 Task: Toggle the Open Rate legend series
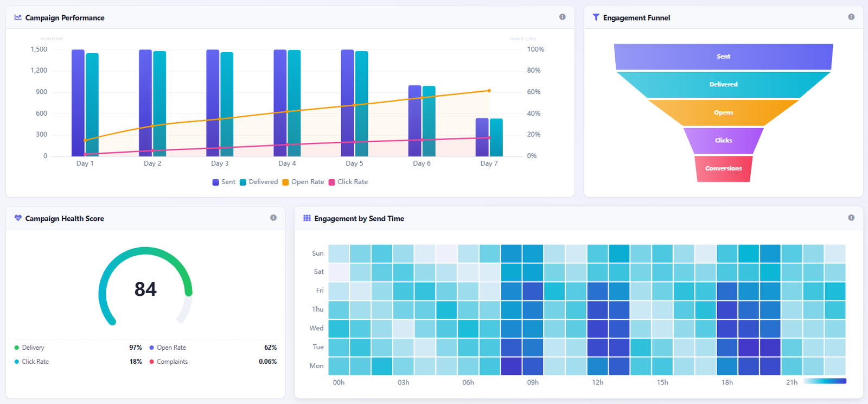tap(303, 182)
